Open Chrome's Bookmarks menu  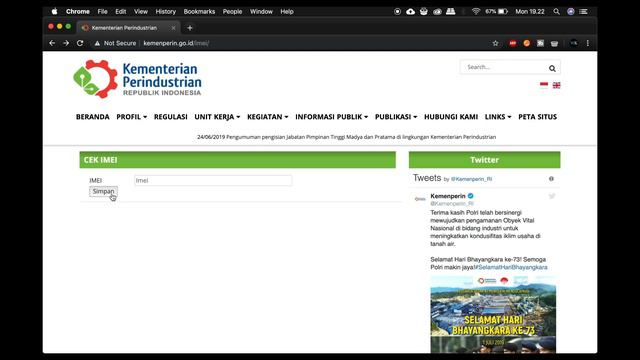coord(199,11)
